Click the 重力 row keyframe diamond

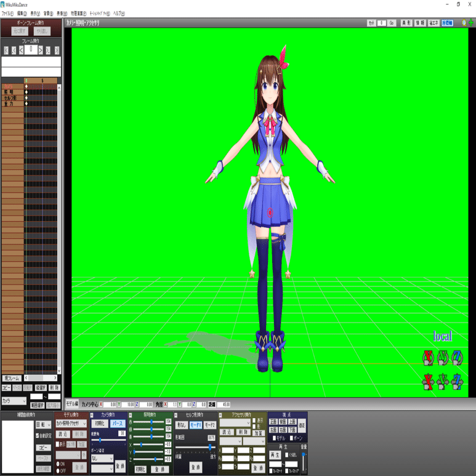point(26,103)
